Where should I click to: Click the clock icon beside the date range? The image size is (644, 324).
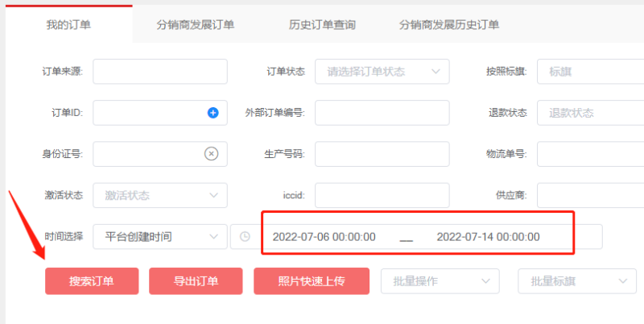pos(245,237)
